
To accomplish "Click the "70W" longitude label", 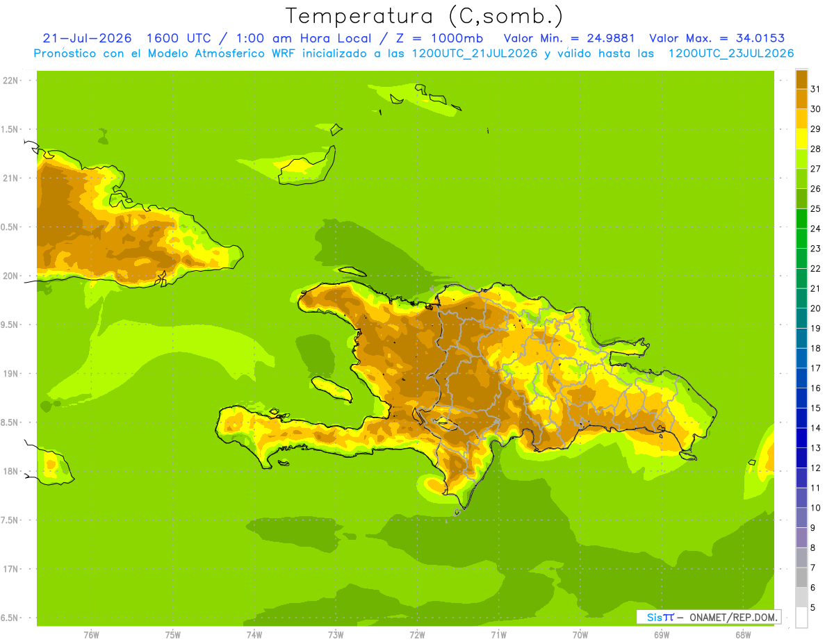I will [580, 634].
